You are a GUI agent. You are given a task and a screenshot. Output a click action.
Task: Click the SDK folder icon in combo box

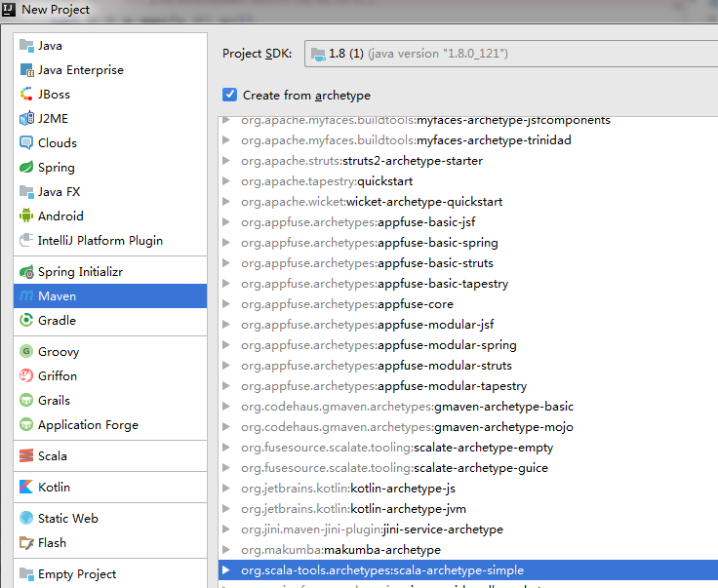(318, 55)
